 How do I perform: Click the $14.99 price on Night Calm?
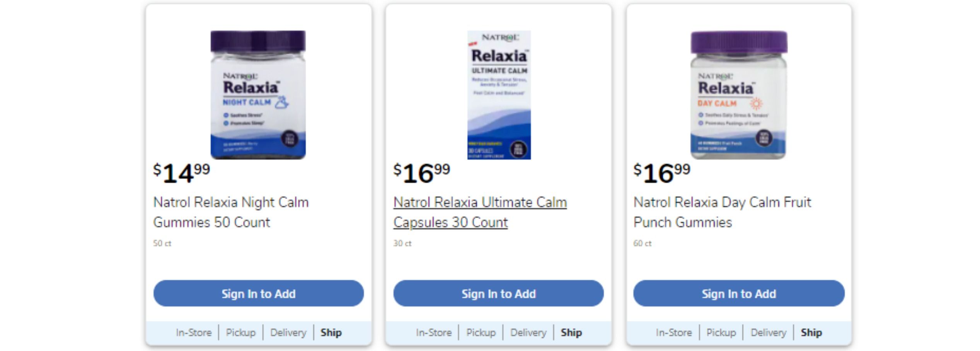[182, 173]
